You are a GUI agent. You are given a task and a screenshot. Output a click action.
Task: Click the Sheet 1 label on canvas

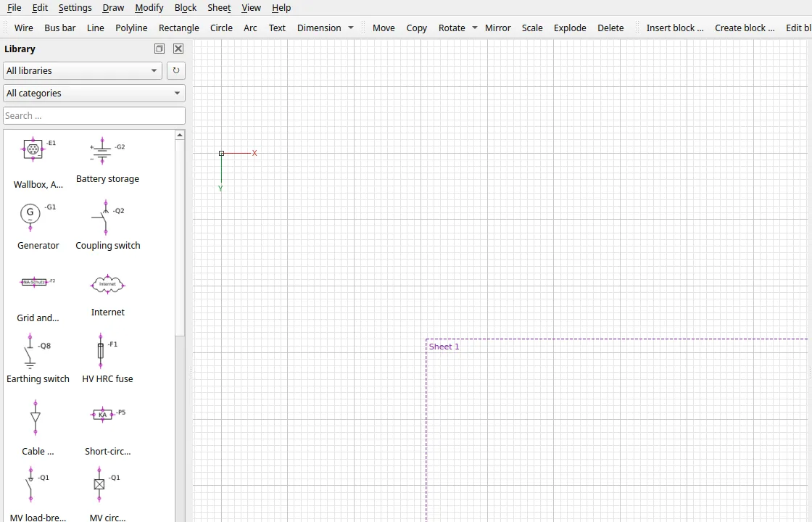(x=444, y=347)
